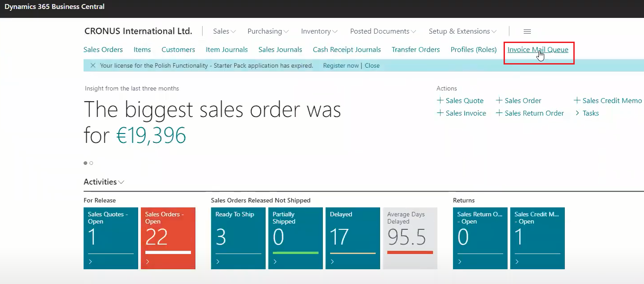Select the first headline carousel dot
Image resolution: width=644 pixels, height=284 pixels.
point(85,163)
